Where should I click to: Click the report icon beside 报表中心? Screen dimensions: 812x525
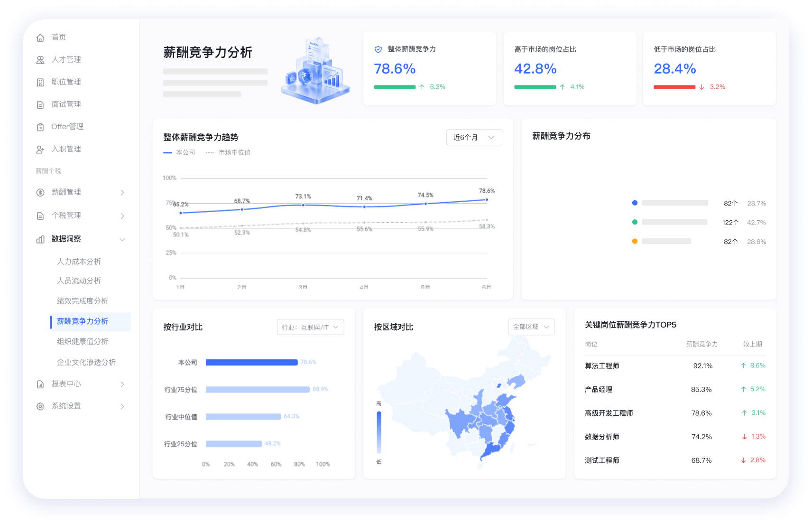[40, 384]
